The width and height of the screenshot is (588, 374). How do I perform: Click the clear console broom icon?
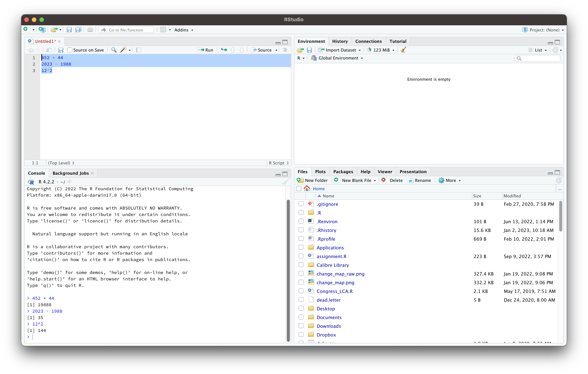(x=285, y=182)
